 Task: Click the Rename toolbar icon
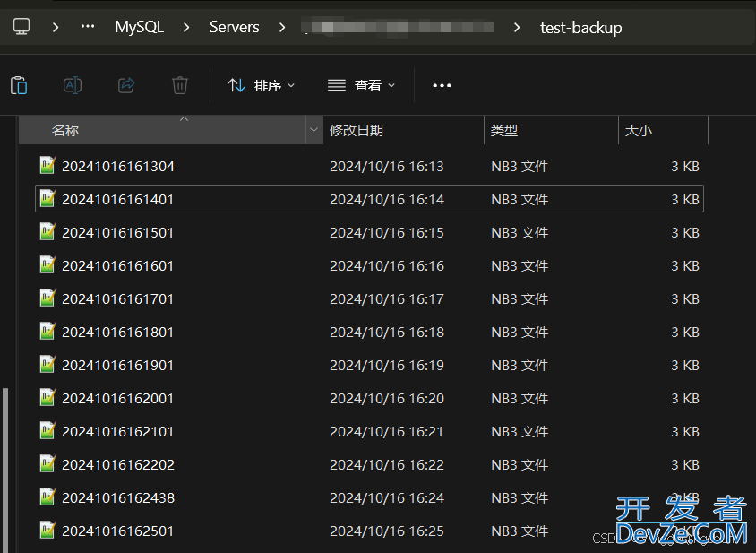[73, 85]
